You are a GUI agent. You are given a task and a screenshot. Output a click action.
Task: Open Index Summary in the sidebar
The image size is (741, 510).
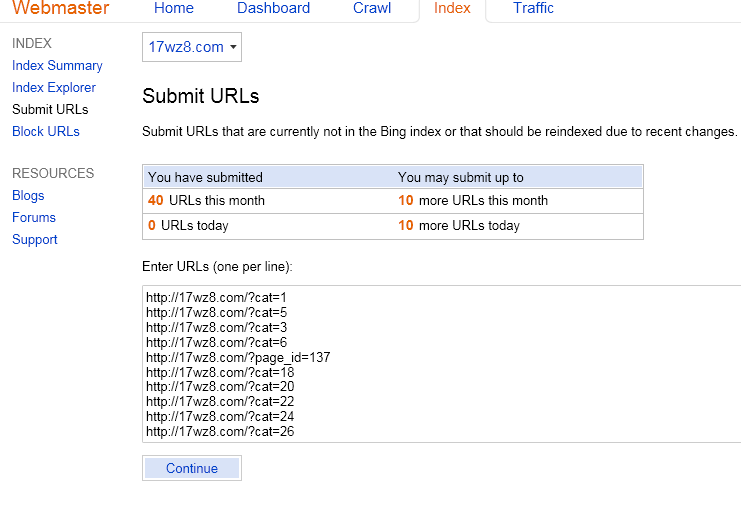click(x=57, y=66)
